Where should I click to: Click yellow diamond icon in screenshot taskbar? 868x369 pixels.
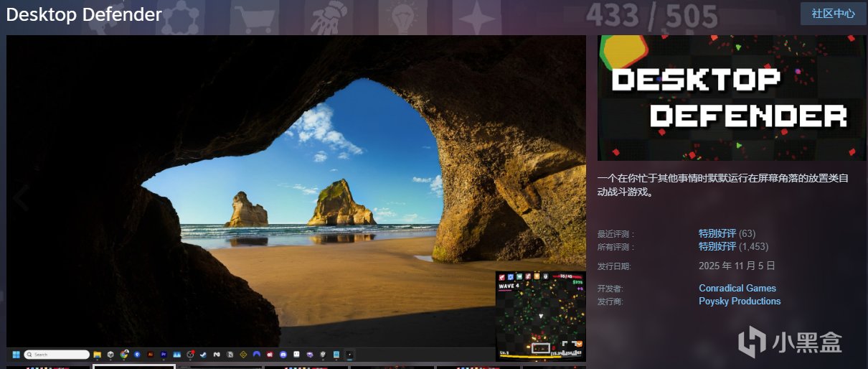[243, 355]
